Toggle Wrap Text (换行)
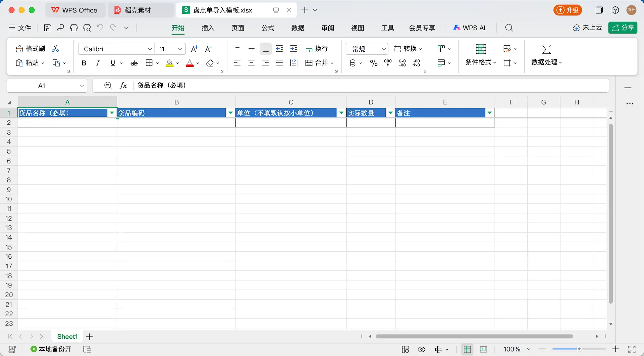Viewport: 644px width, 356px height. tap(317, 49)
